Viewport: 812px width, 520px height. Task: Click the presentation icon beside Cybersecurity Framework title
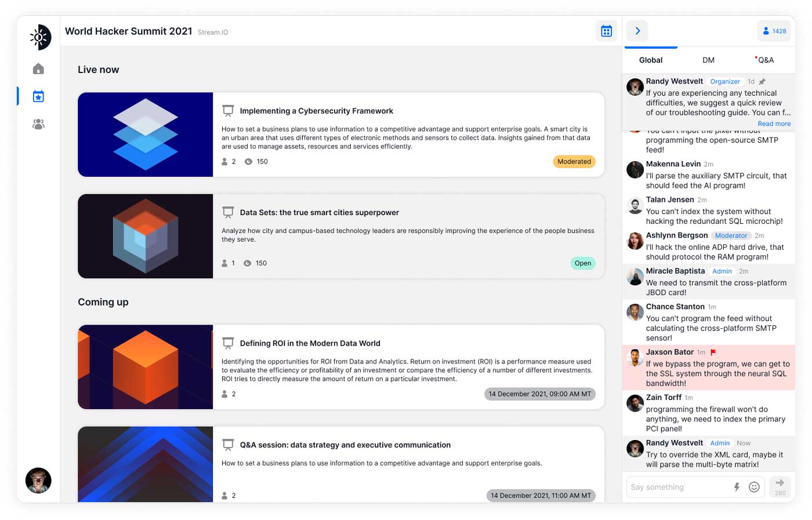click(x=228, y=111)
